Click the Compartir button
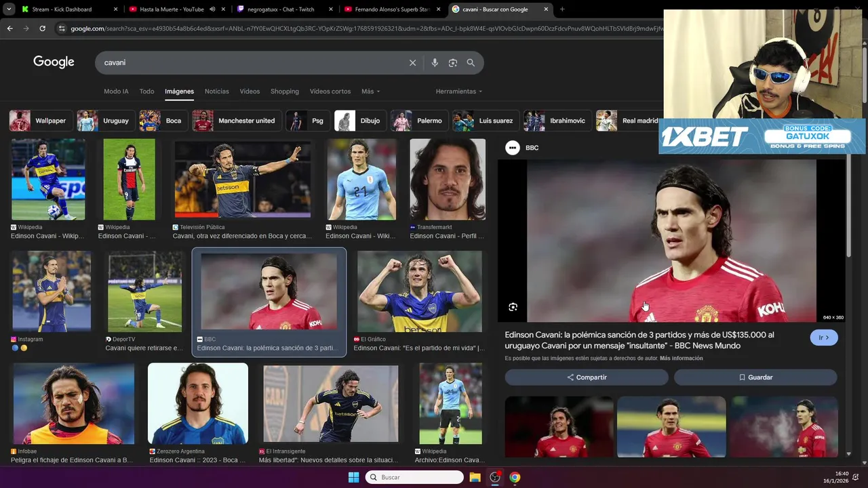Viewport: 868px width, 488px height. tap(587, 378)
